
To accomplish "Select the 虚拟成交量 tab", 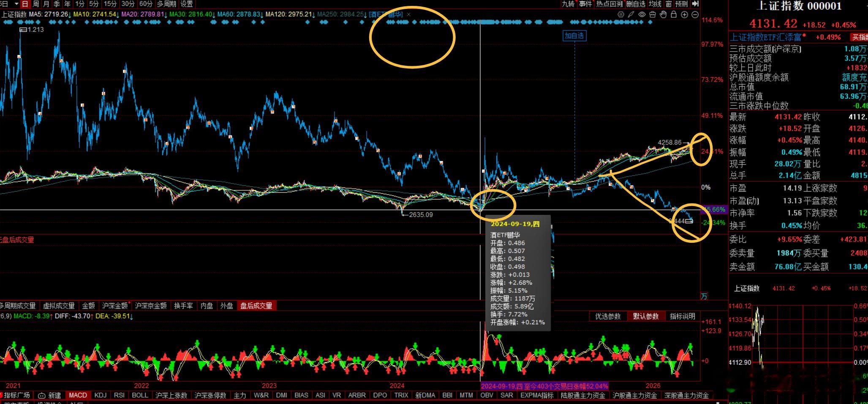I will [x=59, y=306].
